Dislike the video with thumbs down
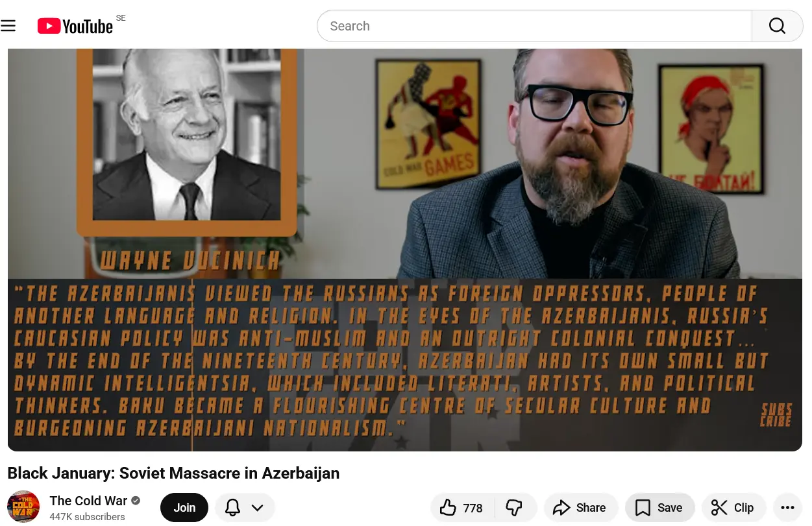This screenshot has height=526, width=812. point(515,508)
